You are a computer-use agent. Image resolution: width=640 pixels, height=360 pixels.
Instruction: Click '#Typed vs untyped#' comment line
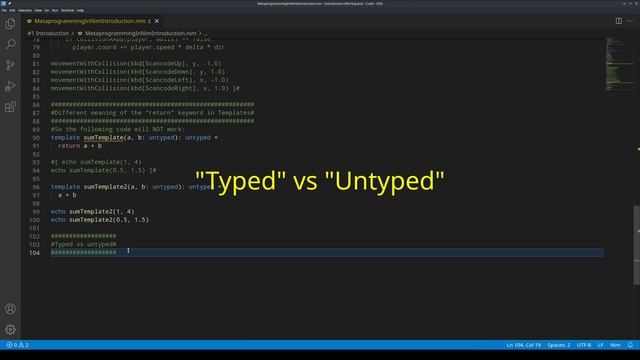tap(84, 244)
